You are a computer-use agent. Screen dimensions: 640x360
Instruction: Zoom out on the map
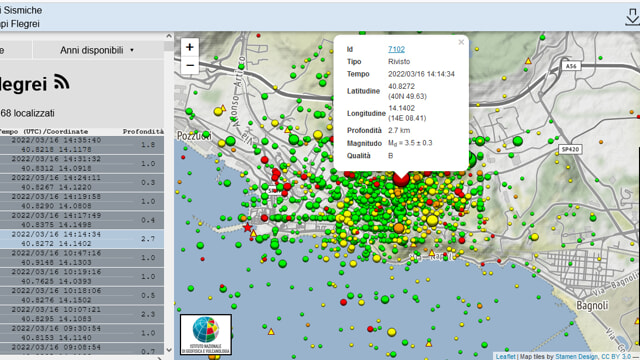pyautogui.click(x=189, y=65)
